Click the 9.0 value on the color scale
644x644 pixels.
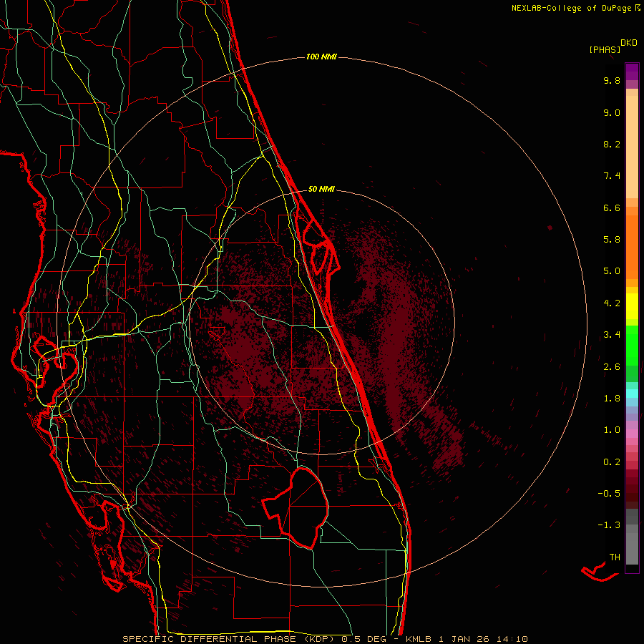(x=612, y=112)
